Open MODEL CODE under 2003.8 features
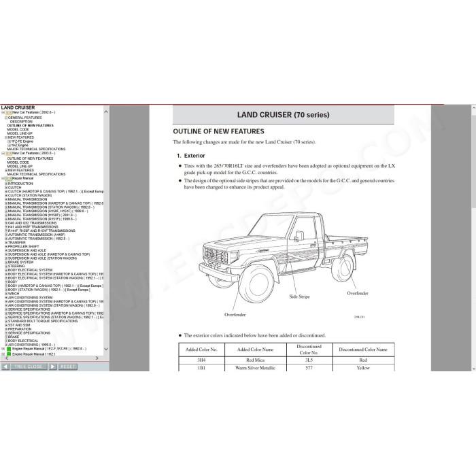476x476 pixels. 18,163
